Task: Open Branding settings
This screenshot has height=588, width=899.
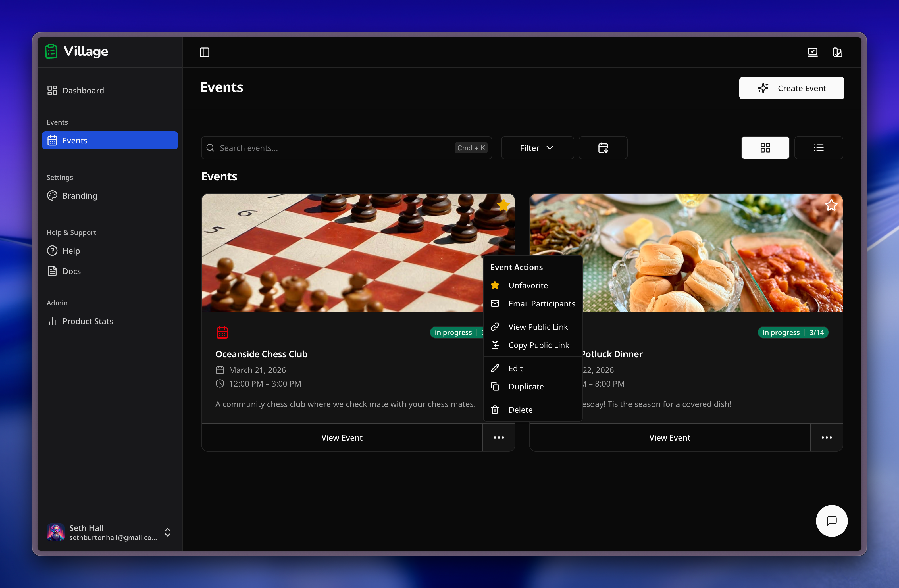Action: click(x=80, y=196)
